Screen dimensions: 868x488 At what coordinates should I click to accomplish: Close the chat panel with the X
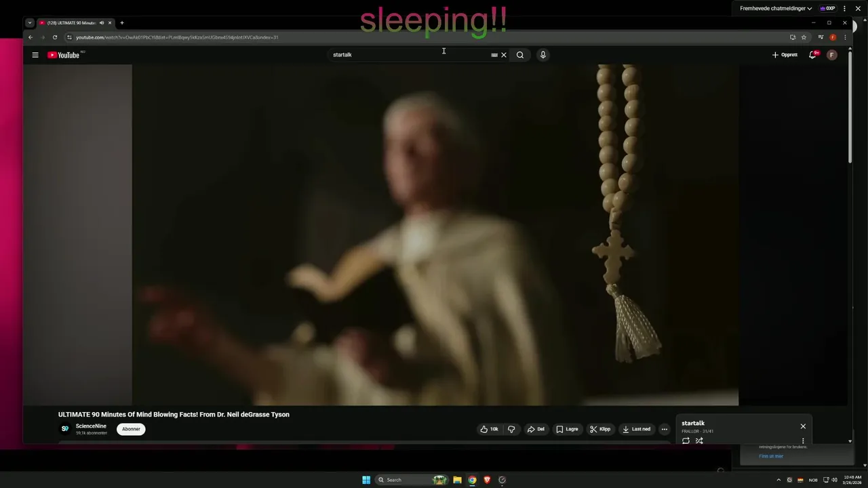858,9
